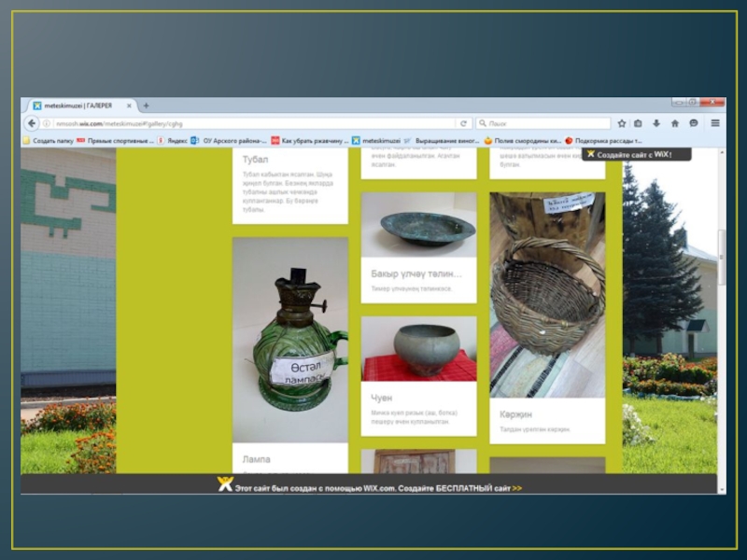
Task: Open the Кәрҗин wicker basket photo
Action: coord(547,295)
